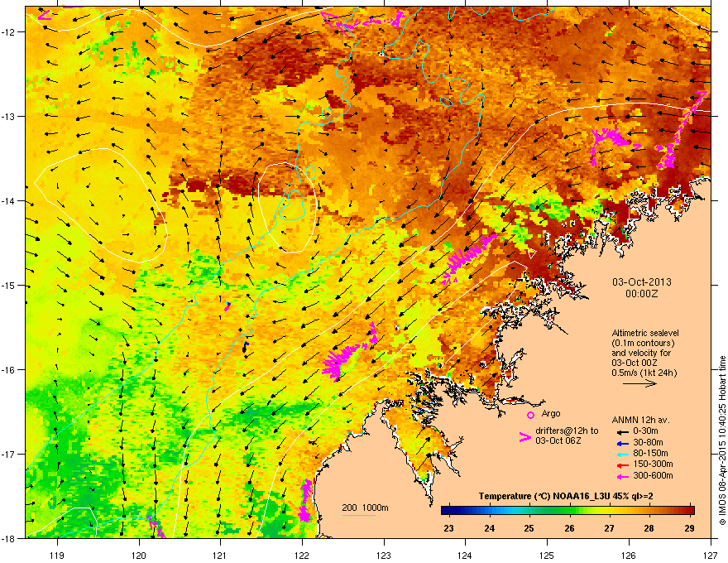
Task: Click the temperature color bar
Action: coord(568,511)
